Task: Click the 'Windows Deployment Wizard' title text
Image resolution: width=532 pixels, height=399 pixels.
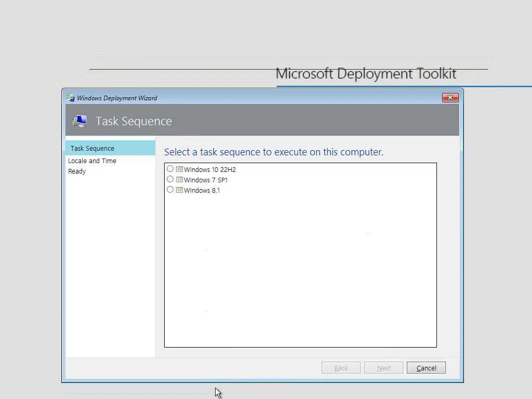Action: point(117,98)
